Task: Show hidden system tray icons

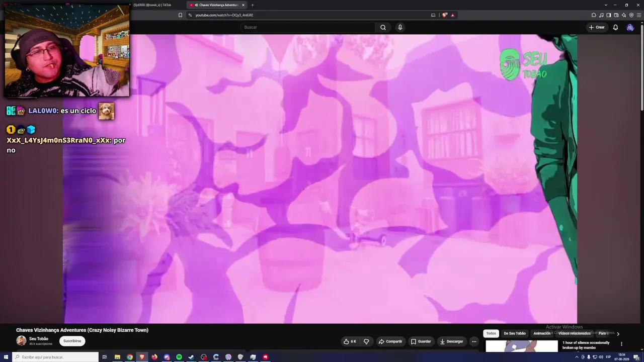Action: (577, 357)
